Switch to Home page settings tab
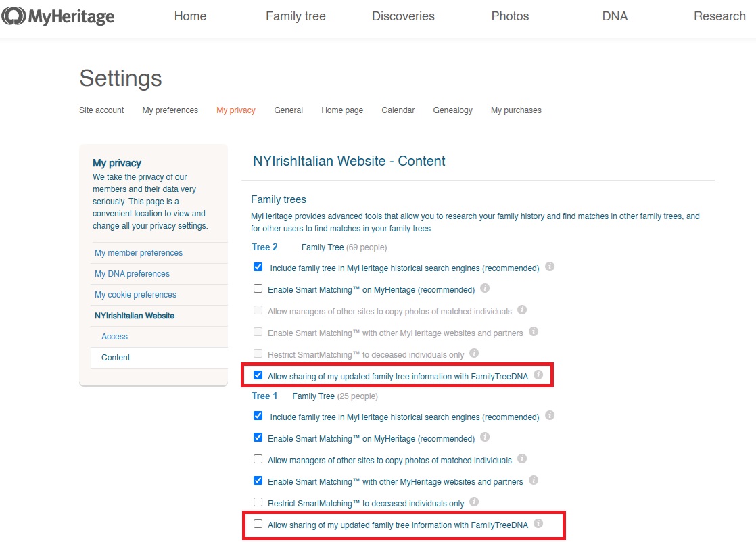Screen dimensions: 756x543 (342, 110)
